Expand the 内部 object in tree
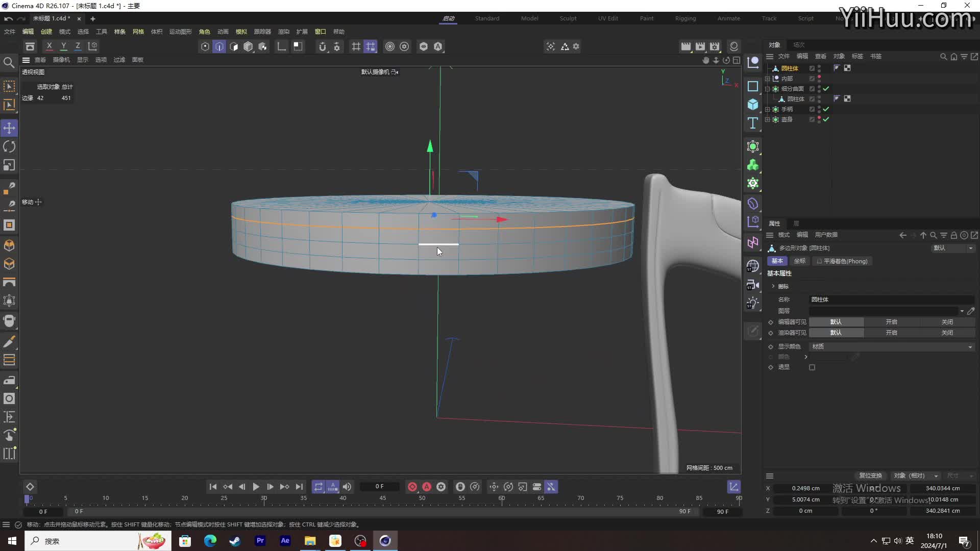The height and width of the screenshot is (551, 980). pos(767,79)
